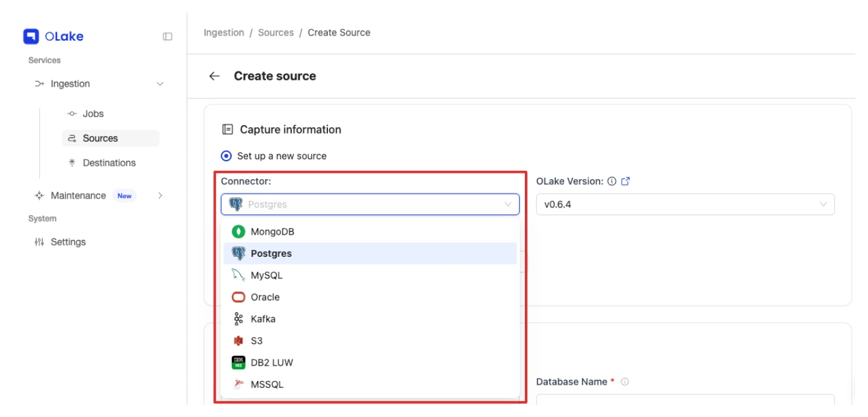Collapse the Ingestion menu chevron

pos(160,84)
